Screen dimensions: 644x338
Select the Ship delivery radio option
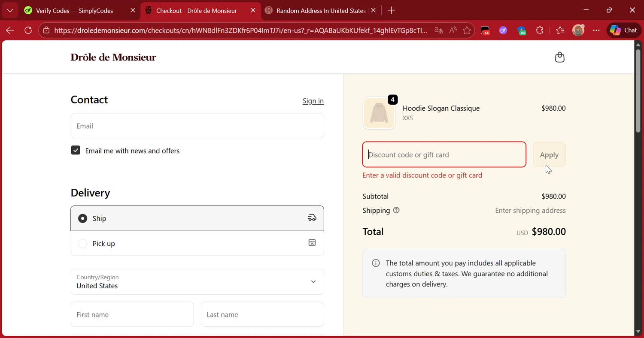pos(82,218)
